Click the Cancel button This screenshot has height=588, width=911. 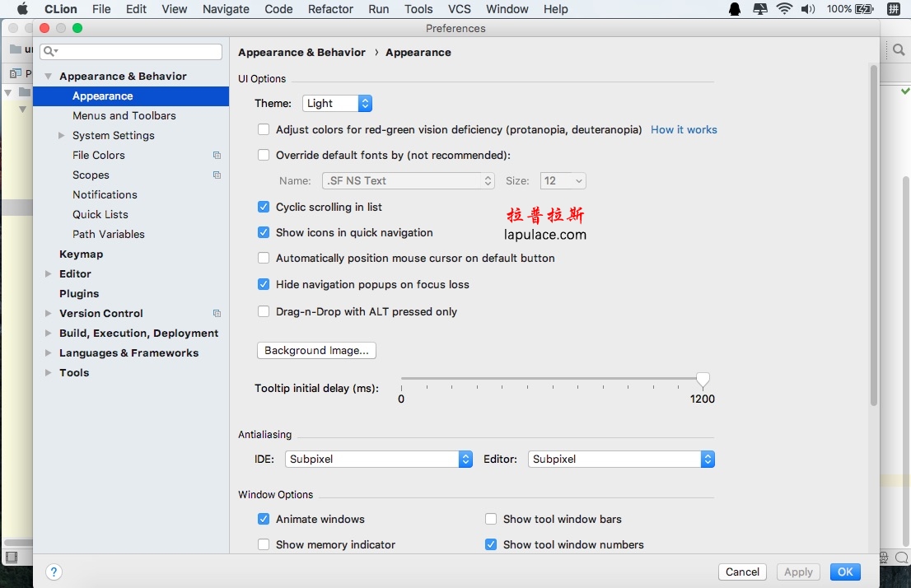[x=742, y=572]
